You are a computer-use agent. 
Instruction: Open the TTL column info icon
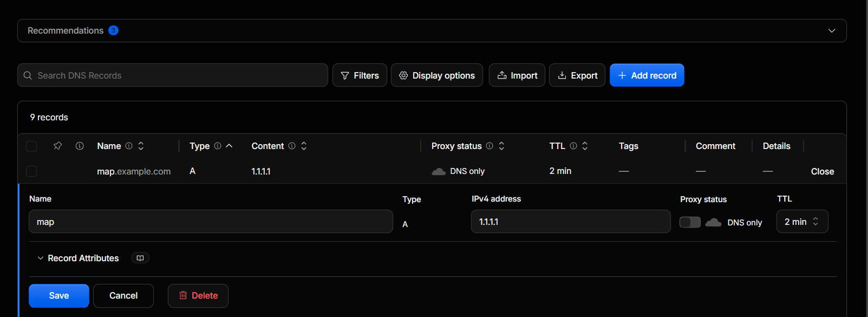click(573, 146)
